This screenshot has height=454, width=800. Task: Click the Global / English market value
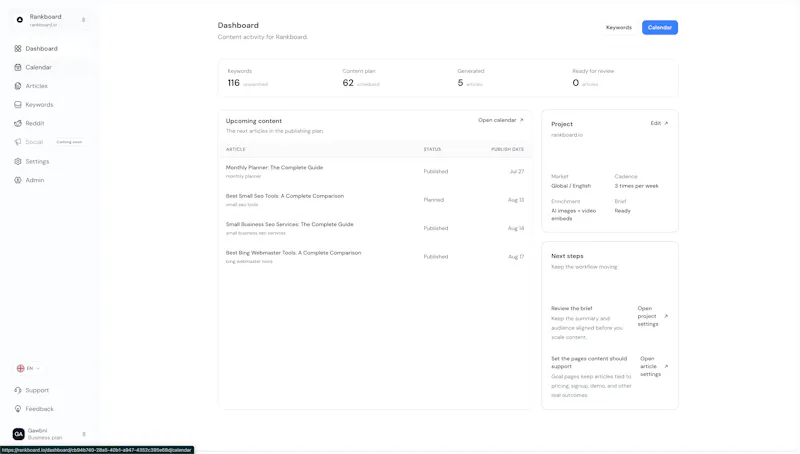click(x=571, y=186)
